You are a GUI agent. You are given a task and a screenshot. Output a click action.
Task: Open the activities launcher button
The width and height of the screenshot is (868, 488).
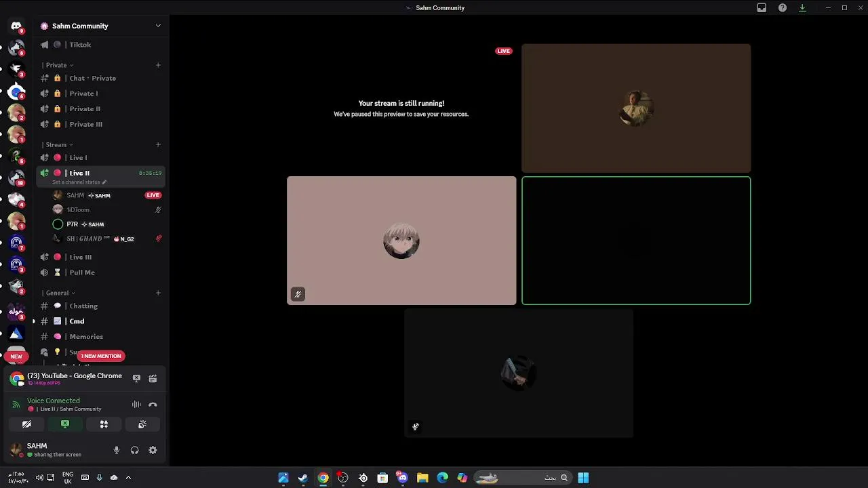[104, 424]
